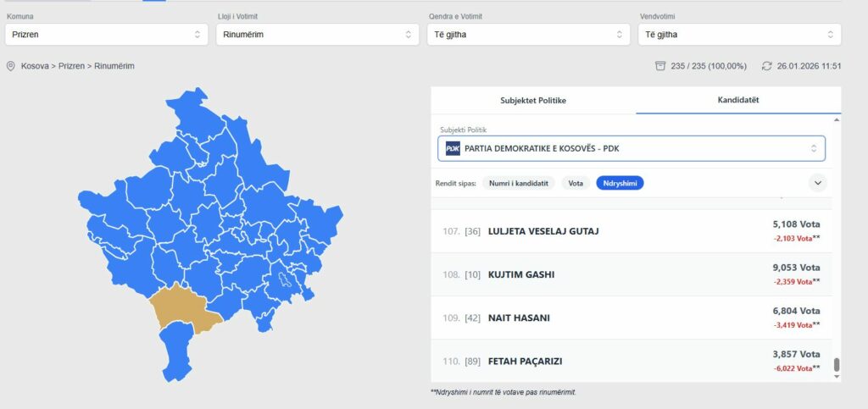Viewport: 868px width, 409px height.
Task: Click the Kosova breadcrumb link
Action: coord(36,66)
